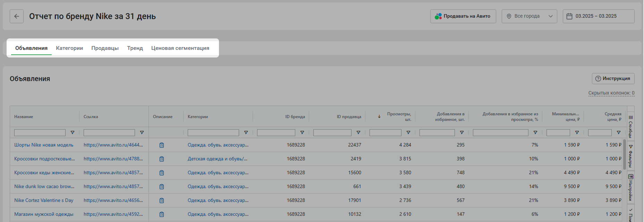Open the Магазин мужской одежды listing
The height and width of the screenshot is (222, 644).
click(44, 214)
